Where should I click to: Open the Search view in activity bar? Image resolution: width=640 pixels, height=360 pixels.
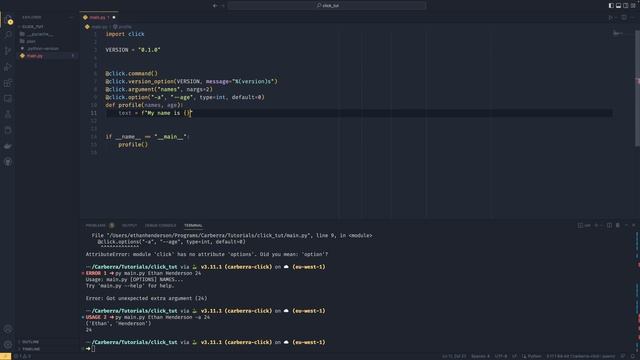click(8, 35)
